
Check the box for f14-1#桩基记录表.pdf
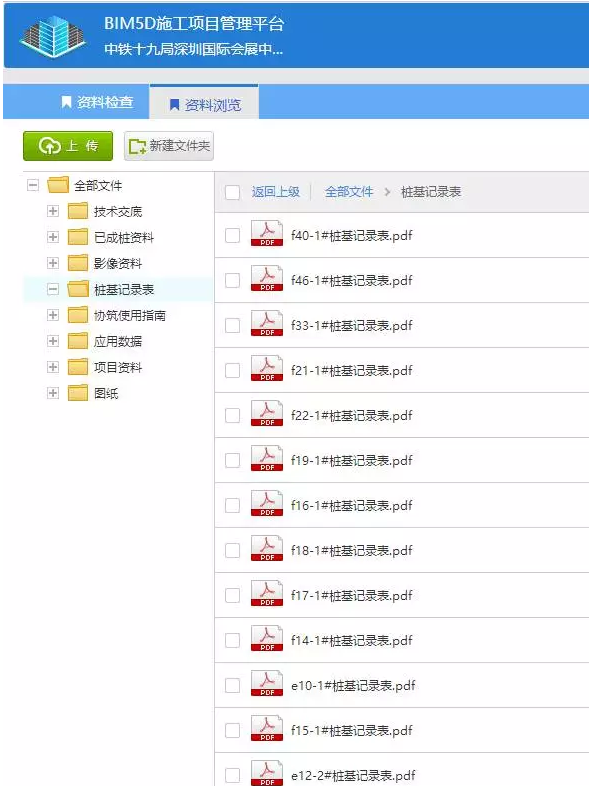[x=232, y=641]
